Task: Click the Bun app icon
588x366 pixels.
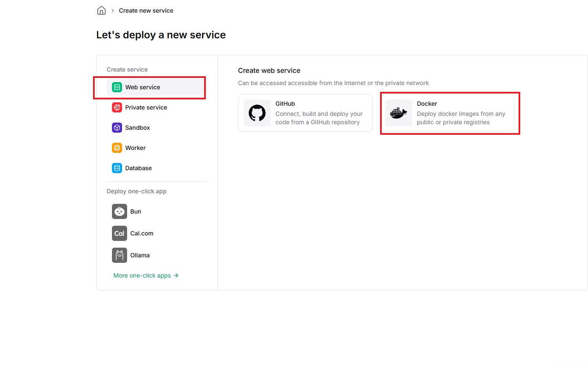Action: click(120, 211)
